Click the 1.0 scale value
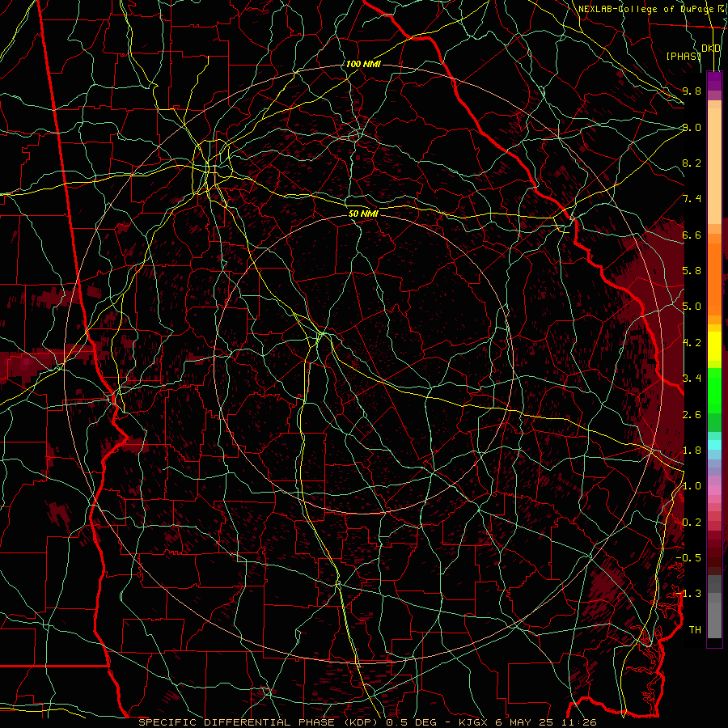The height and width of the screenshot is (728, 728). (692, 486)
